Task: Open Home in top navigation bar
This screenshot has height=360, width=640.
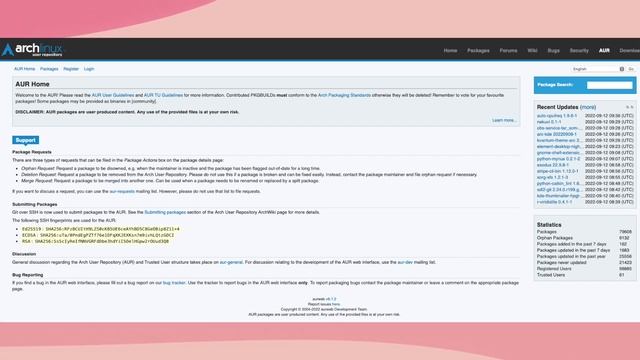Action: pyautogui.click(x=450, y=51)
